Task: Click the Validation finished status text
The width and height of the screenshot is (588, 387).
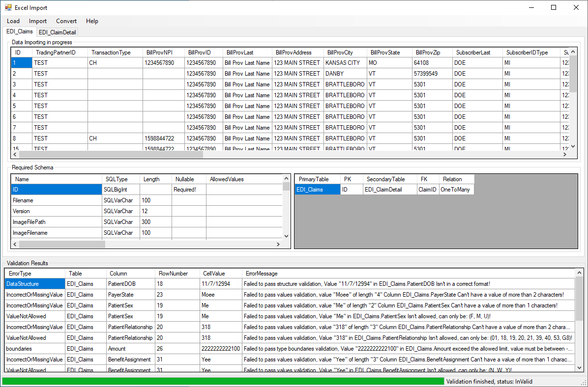Action: pyautogui.click(x=489, y=382)
